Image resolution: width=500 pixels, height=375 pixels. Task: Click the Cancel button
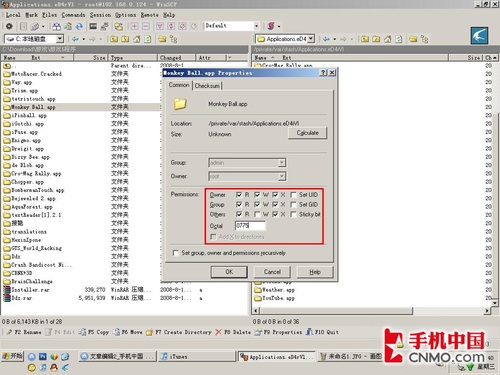(x=272, y=272)
